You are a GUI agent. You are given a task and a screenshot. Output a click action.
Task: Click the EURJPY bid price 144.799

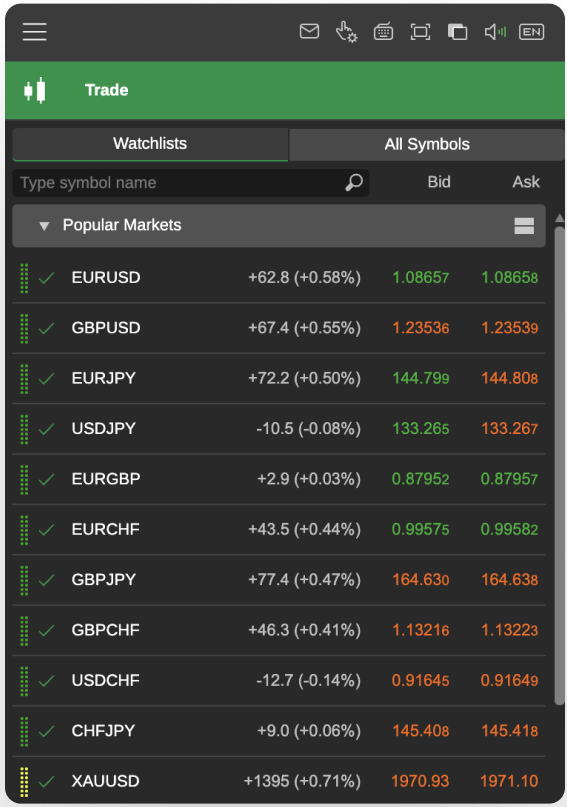coord(421,378)
